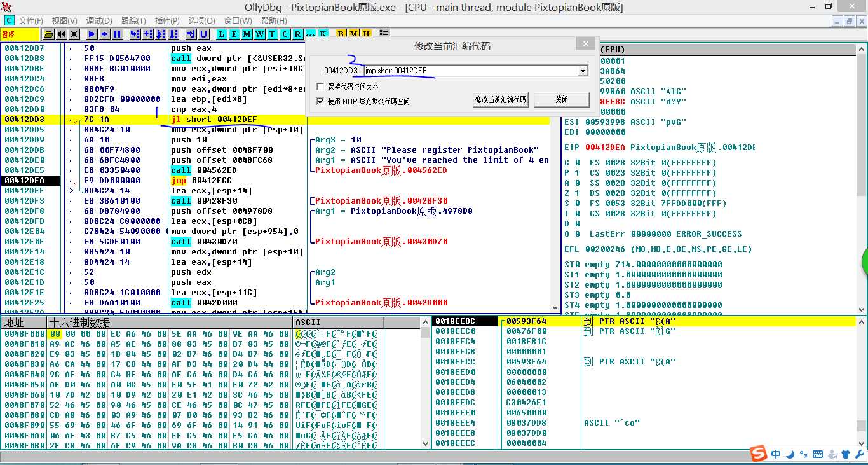Click the 关闭 button in assemble dialog
Screen dimensions: 868x465
pos(562,100)
